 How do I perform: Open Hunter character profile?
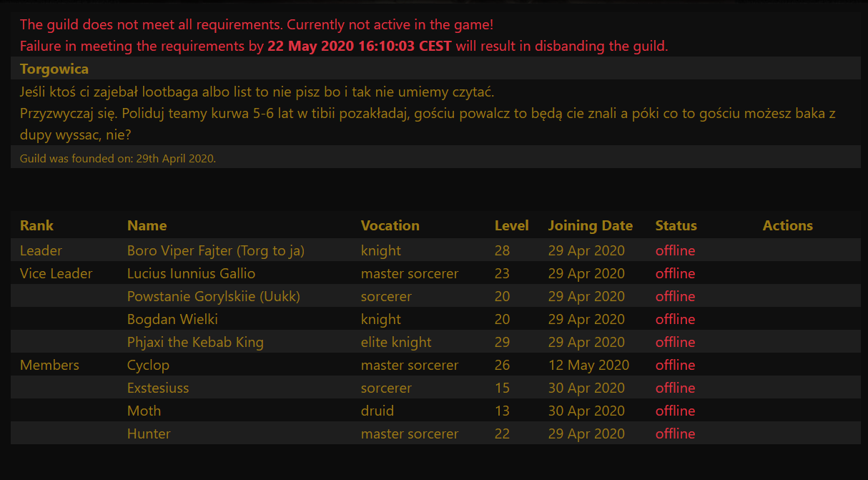tap(149, 434)
